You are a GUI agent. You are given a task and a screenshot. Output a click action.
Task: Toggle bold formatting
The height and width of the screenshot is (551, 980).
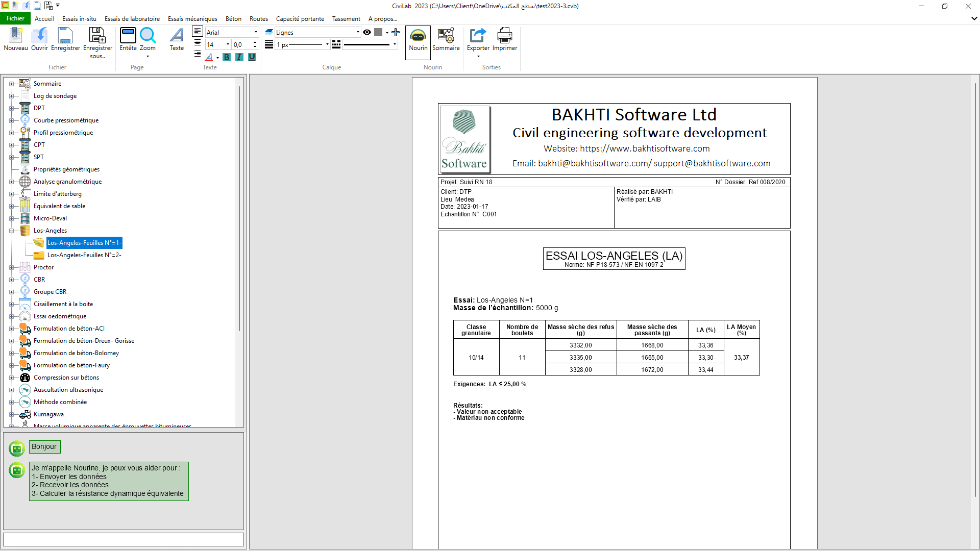[x=227, y=57]
